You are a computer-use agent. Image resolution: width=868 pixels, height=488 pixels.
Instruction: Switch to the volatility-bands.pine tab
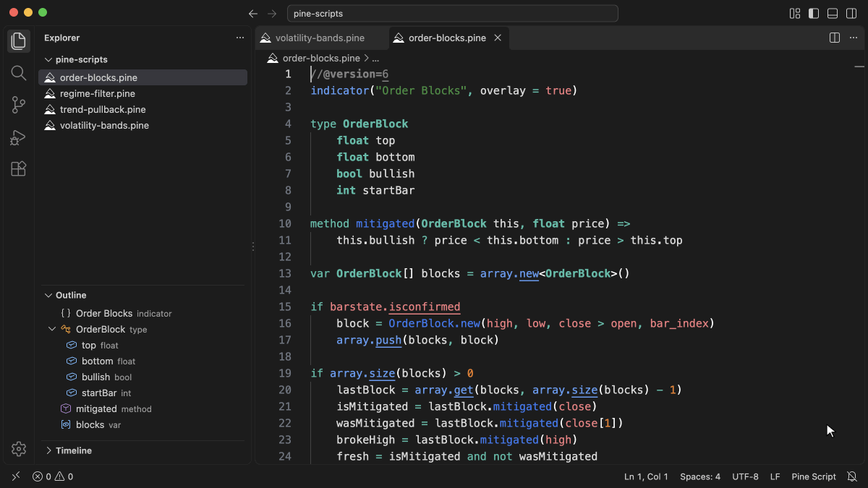tap(322, 38)
